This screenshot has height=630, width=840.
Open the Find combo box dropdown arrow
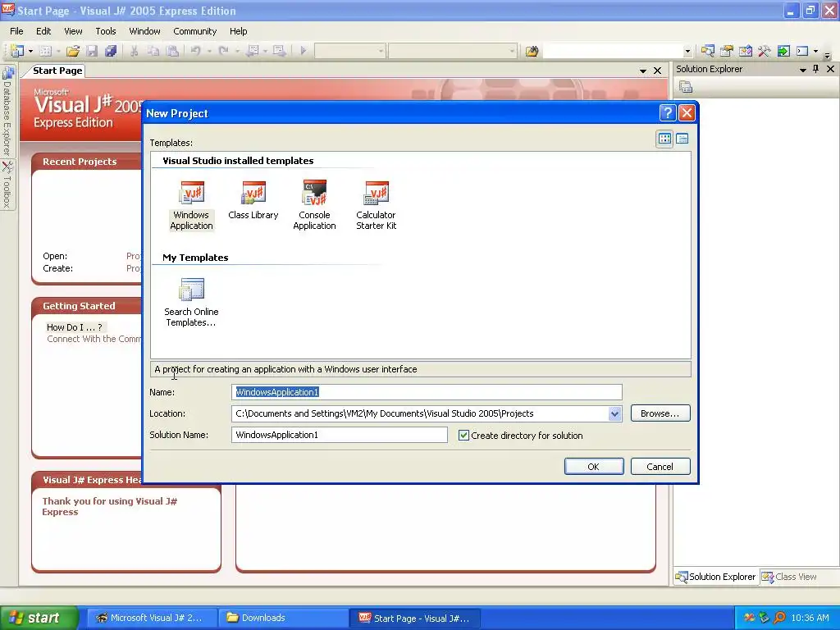click(x=687, y=52)
